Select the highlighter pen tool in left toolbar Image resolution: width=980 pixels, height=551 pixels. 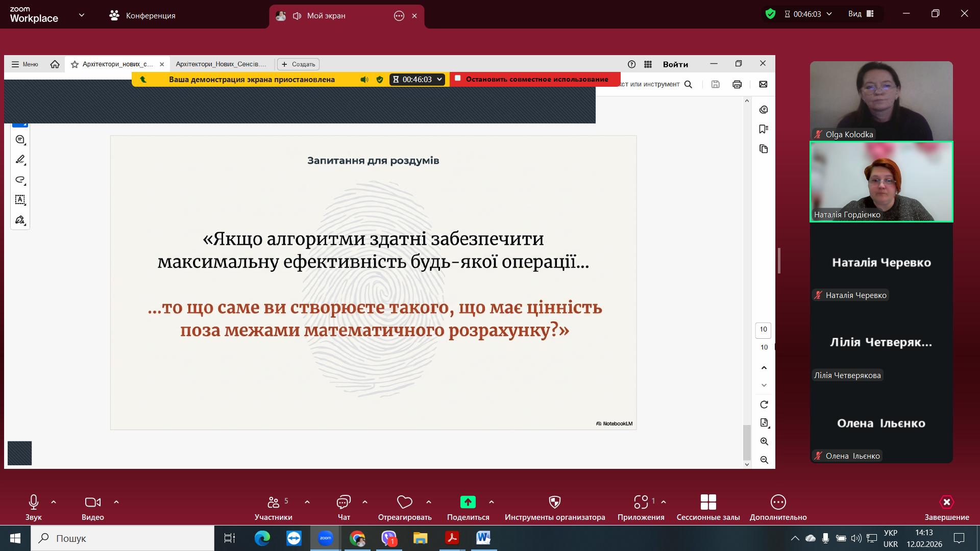(20, 160)
